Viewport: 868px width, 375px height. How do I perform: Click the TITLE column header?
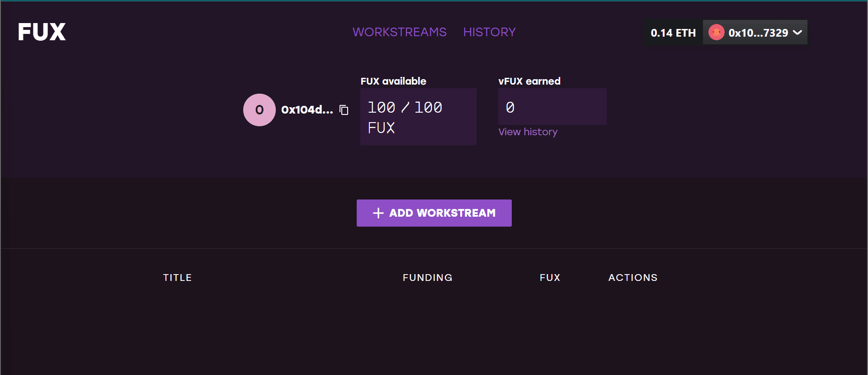(x=177, y=278)
